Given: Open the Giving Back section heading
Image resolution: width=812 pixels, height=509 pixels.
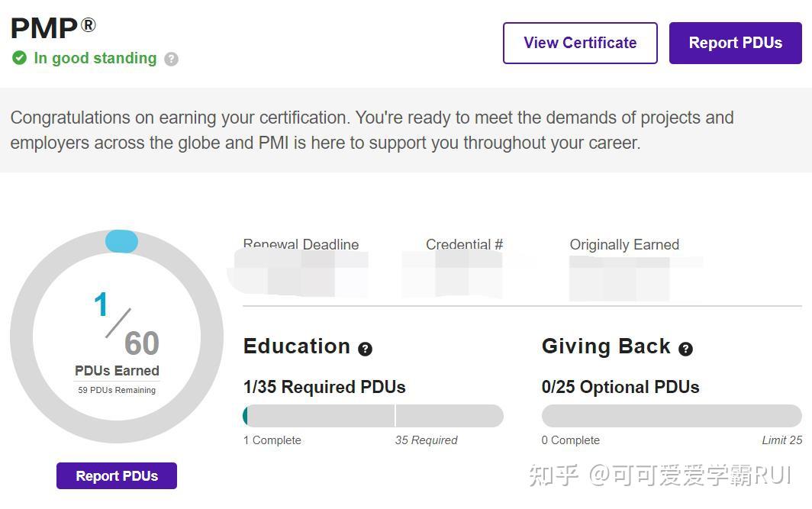Looking at the screenshot, I should (607, 346).
